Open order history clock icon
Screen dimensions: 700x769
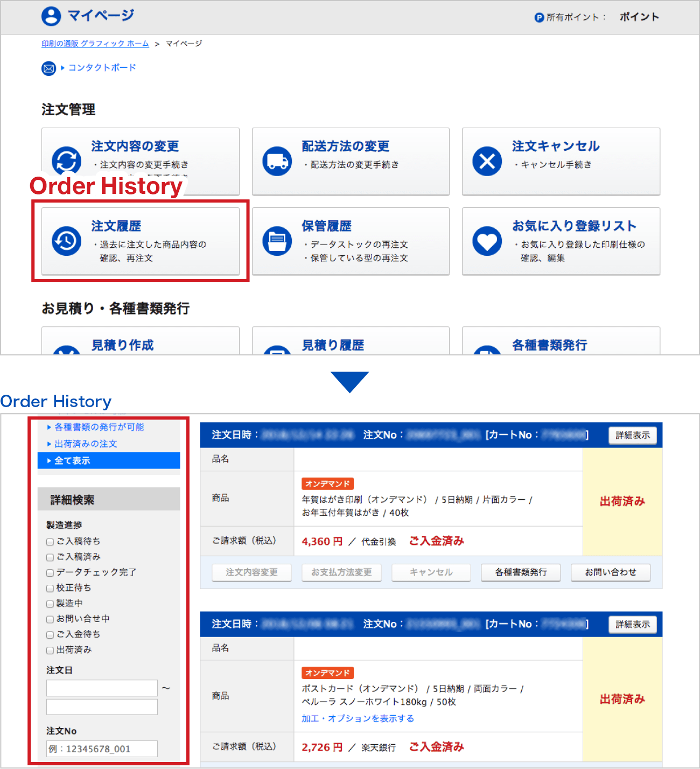pyautogui.click(x=66, y=241)
